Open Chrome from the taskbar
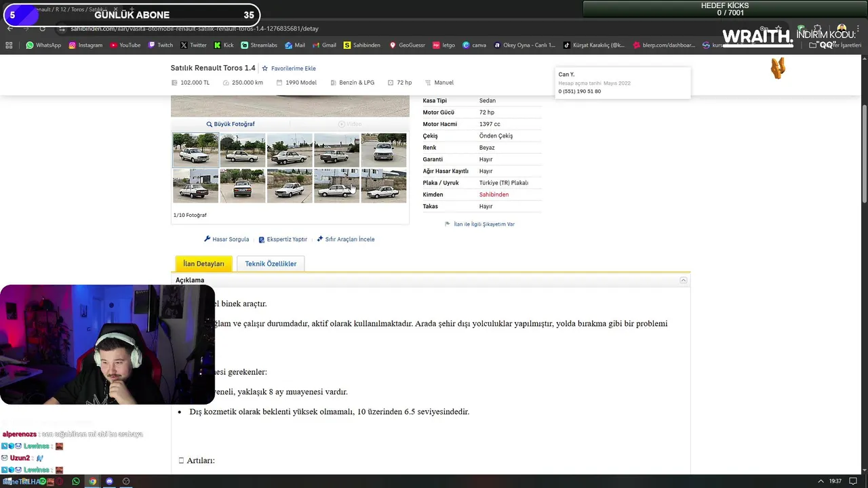This screenshot has height=488, width=868. [93, 481]
